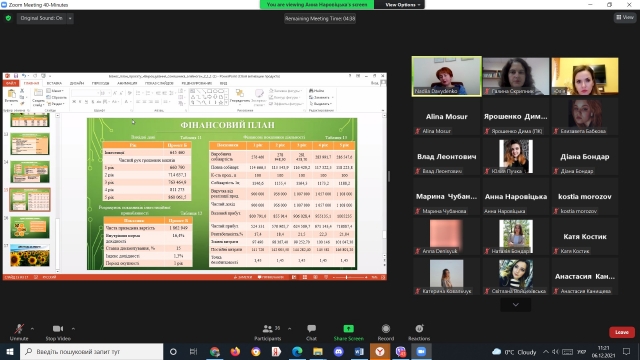Viewport: 640px width, 360px height.
Task: Open Заменить (Replace) in the ribbon
Action: click(321, 97)
